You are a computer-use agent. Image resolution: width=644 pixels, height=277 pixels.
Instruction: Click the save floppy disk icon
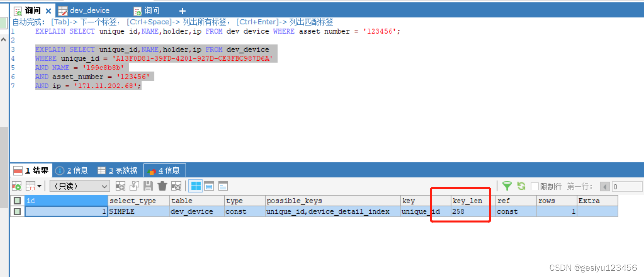148,186
